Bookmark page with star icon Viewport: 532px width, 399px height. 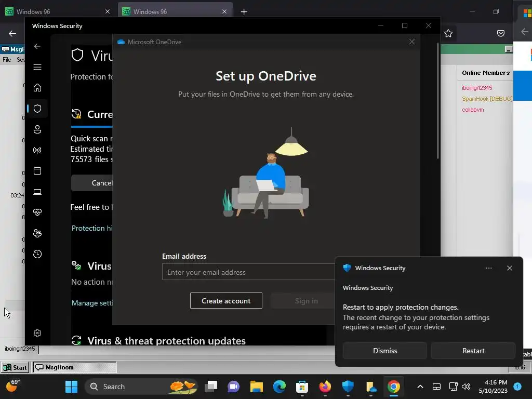[448, 33]
